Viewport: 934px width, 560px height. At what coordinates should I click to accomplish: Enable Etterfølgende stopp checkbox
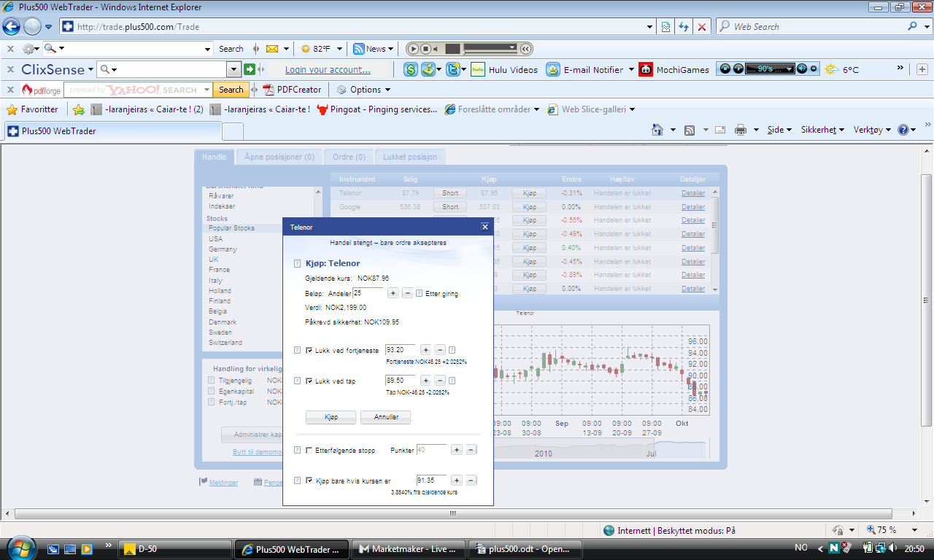pyautogui.click(x=309, y=450)
